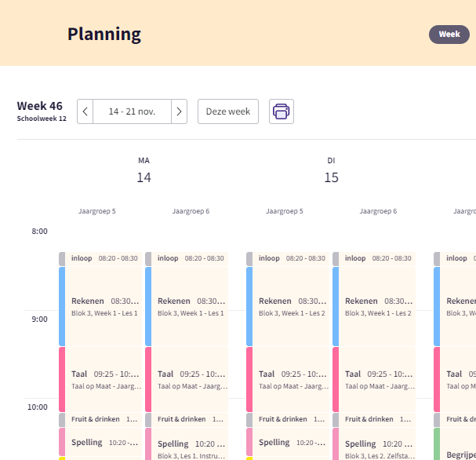The width and height of the screenshot is (476, 460).
Task: Open Monday Jaargroep 5 inloop block
Action: pyautogui.click(x=104, y=258)
